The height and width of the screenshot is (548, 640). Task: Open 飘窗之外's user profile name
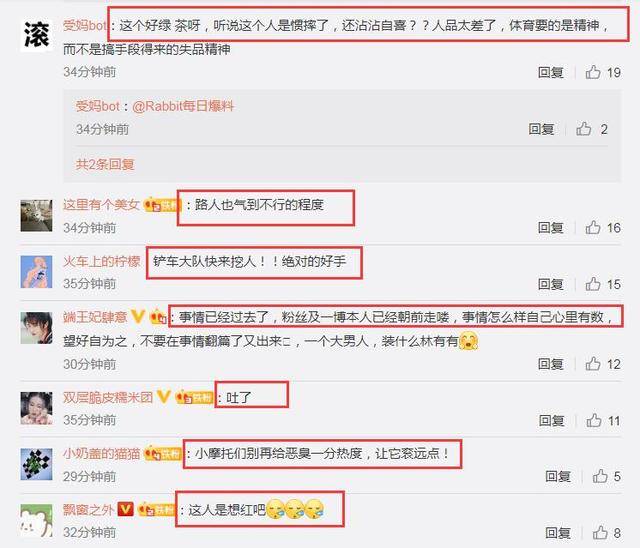click(88, 510)
